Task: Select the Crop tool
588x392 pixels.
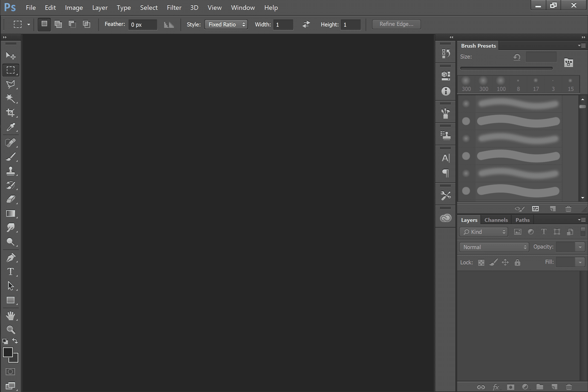Action: pos(11,112)
